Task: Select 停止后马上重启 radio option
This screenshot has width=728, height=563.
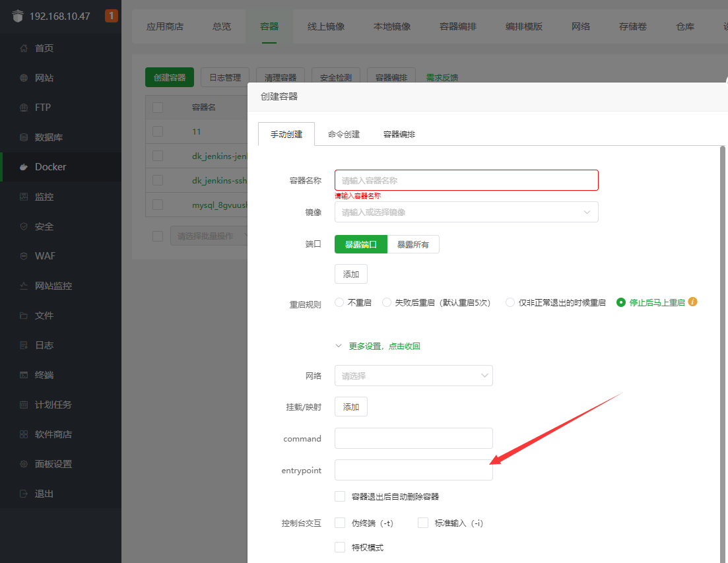Action: click(621, 302)
